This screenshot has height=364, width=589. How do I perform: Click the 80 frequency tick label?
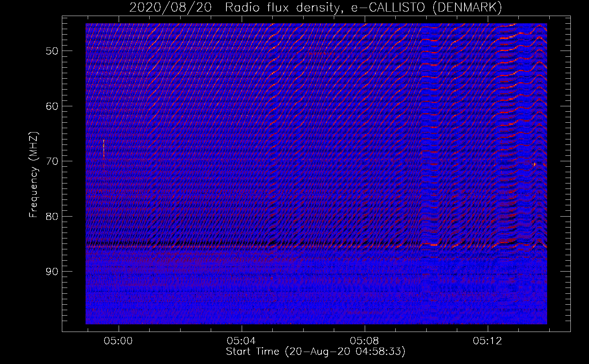(x=52, y=217)
